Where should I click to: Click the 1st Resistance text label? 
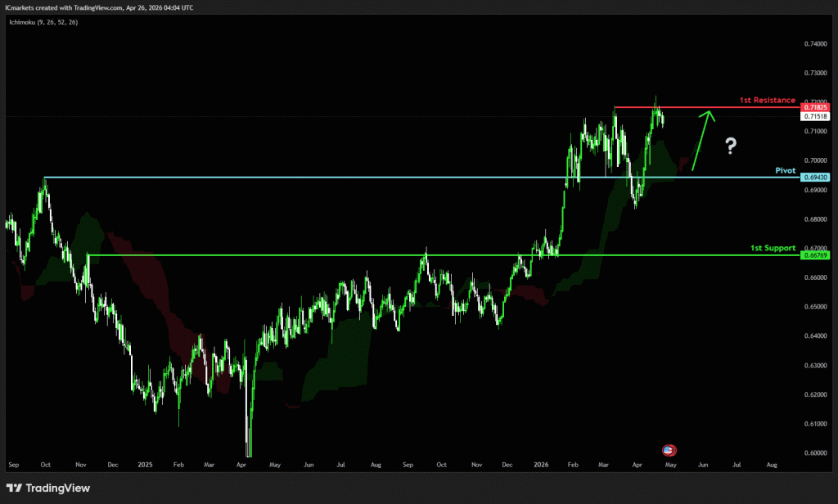[767, 100]
